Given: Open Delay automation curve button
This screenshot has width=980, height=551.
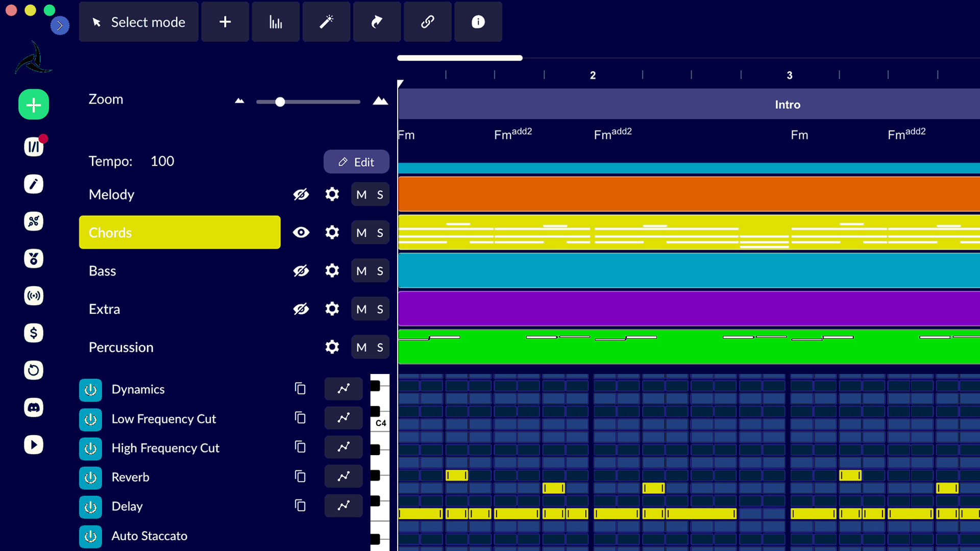Looking at the screenshot, I should click(x=344, y=506).
